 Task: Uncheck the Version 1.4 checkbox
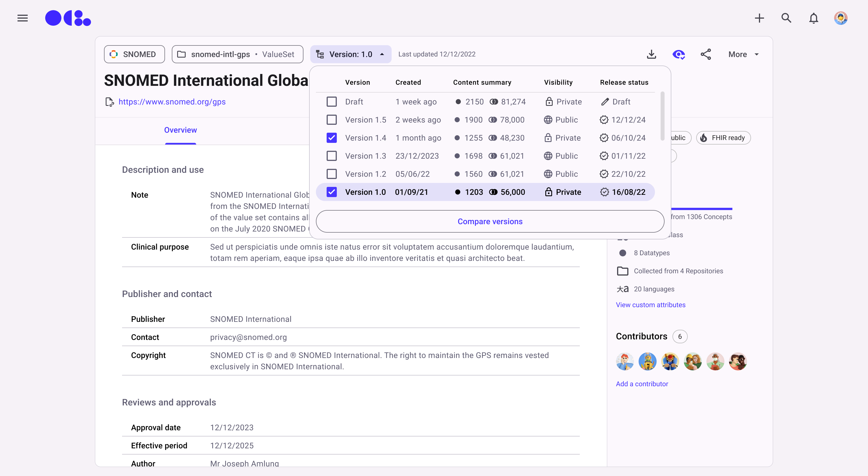pyautogui.click(x=331, y=138)
